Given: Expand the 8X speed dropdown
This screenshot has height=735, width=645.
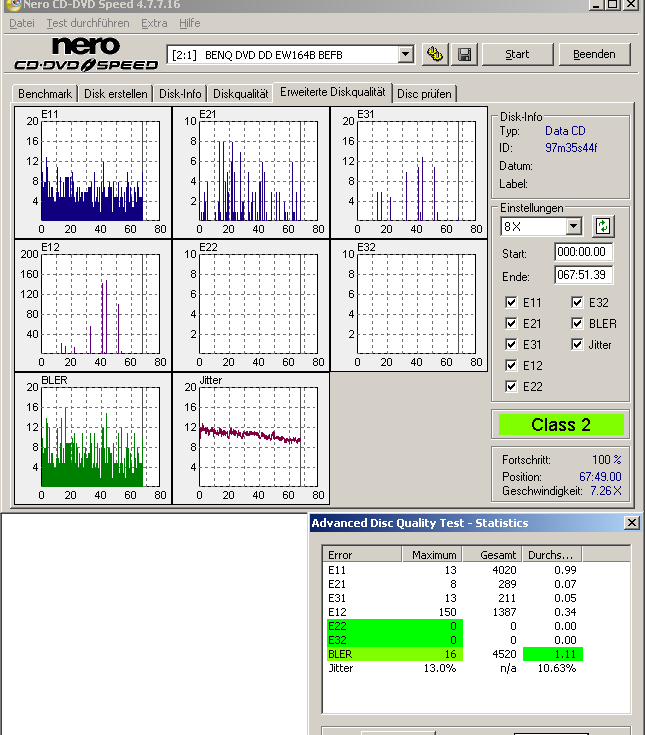Looking at the screenshot, I should 573,227.
